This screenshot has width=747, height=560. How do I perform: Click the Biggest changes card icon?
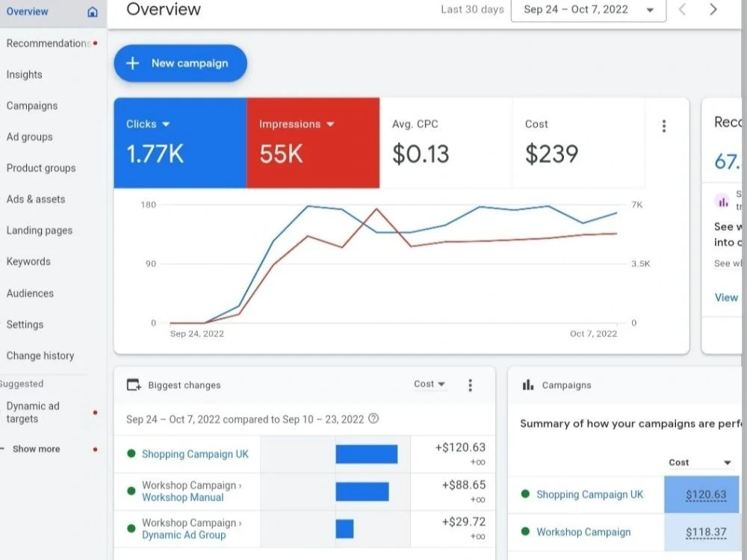[x=134, y=385]
